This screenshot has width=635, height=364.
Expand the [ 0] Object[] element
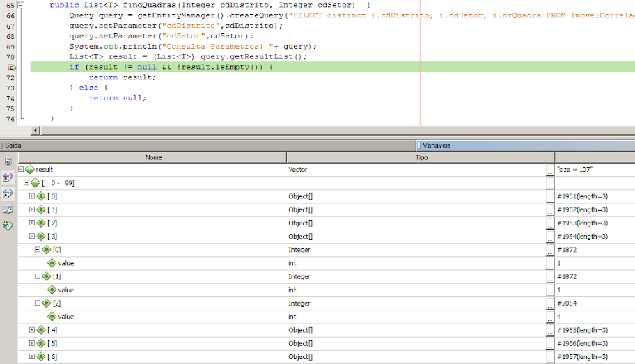click(x=32, y=196)
